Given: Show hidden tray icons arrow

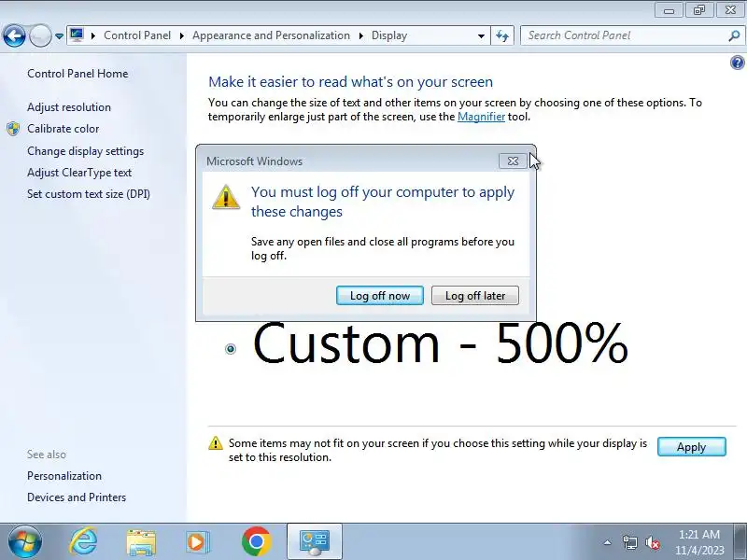Looking at the screenshot, I should pyautogui.click(x=608, y=542).
